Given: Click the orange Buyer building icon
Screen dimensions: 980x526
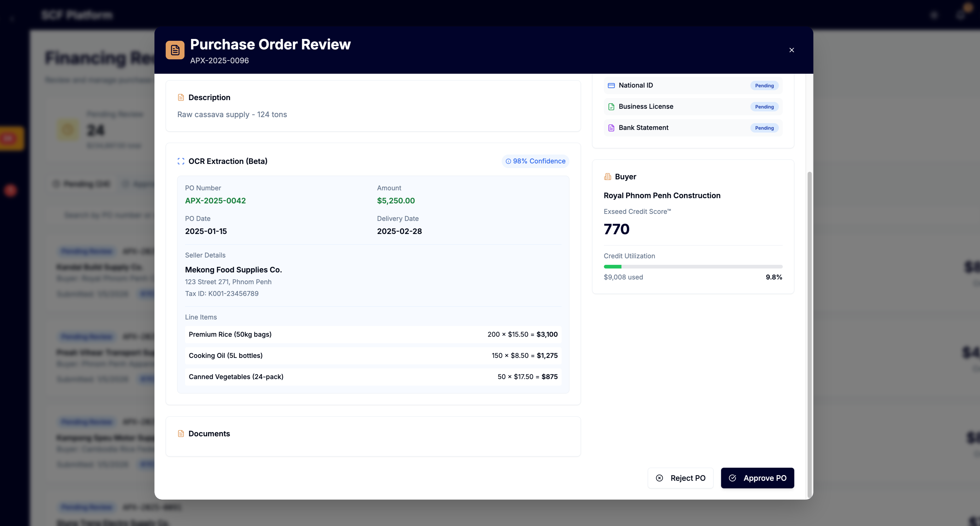Looking at the screenshot, I should click(608, 176).
